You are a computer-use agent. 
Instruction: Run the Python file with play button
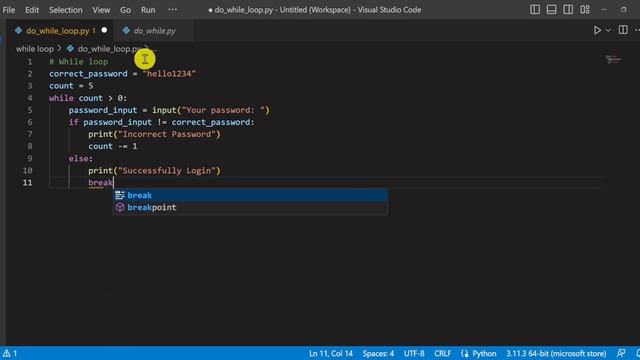pyautogui.click(x=597, y=30)
